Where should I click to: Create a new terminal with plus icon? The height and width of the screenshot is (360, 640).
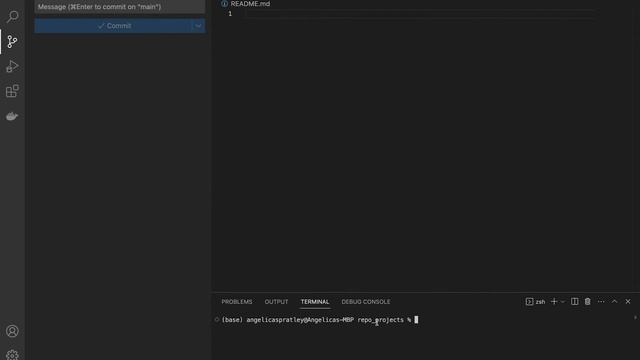point(554,301)
